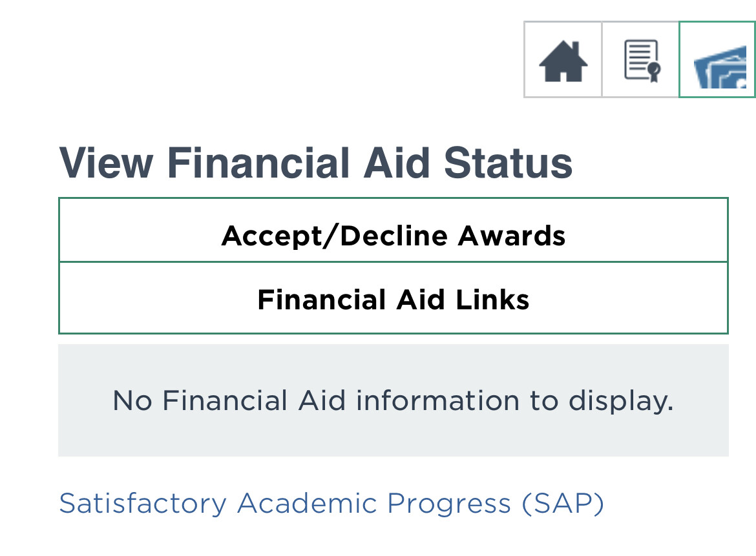This screenshot has height=556, width=756.
Task: Click the gray notice box
Action: [393, 401]
